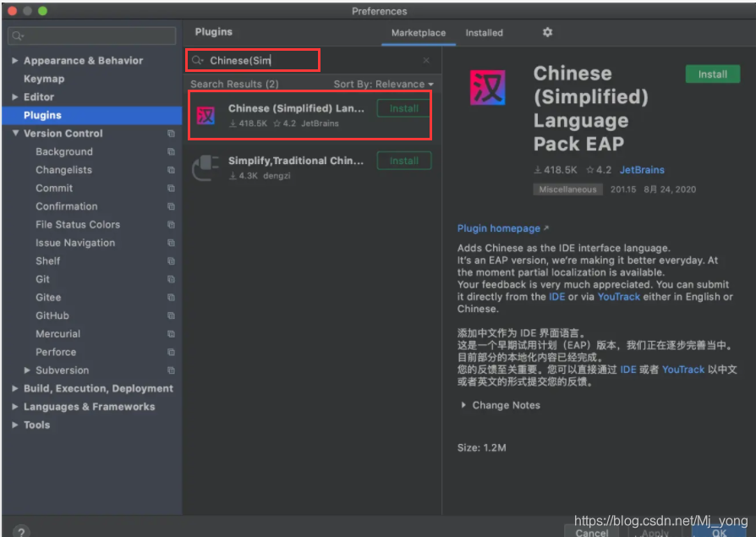Screen dimensions: 756x537
Task: Open the plugins gear settings icon
Action: pos(547,32)
